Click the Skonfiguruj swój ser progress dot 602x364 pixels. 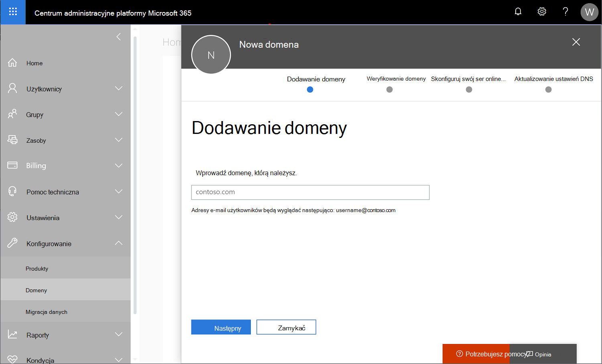[469, 89]
